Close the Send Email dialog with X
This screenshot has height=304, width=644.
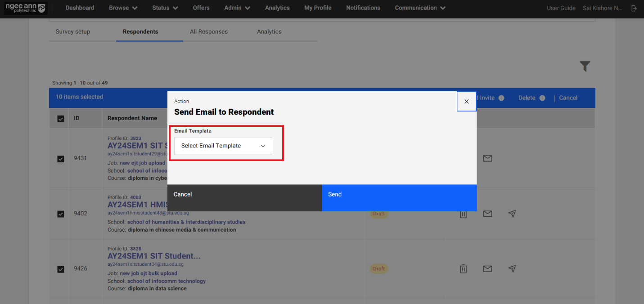coord(466,102)
